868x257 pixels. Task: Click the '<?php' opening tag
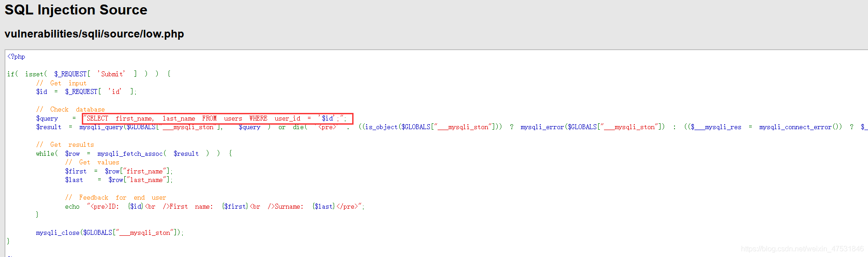click(16, 56)
